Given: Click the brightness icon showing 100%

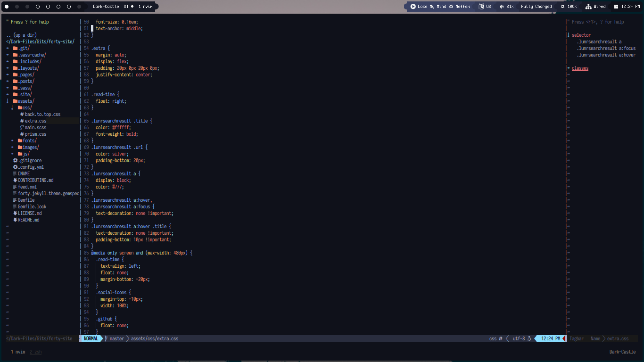Looking at the screenshot, I should (562, 6).
